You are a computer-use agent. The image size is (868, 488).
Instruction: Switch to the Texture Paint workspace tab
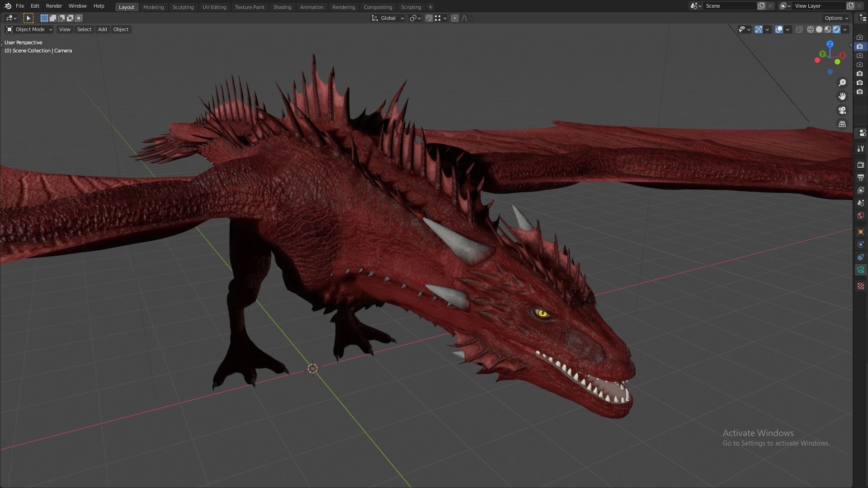pos(250,7)
